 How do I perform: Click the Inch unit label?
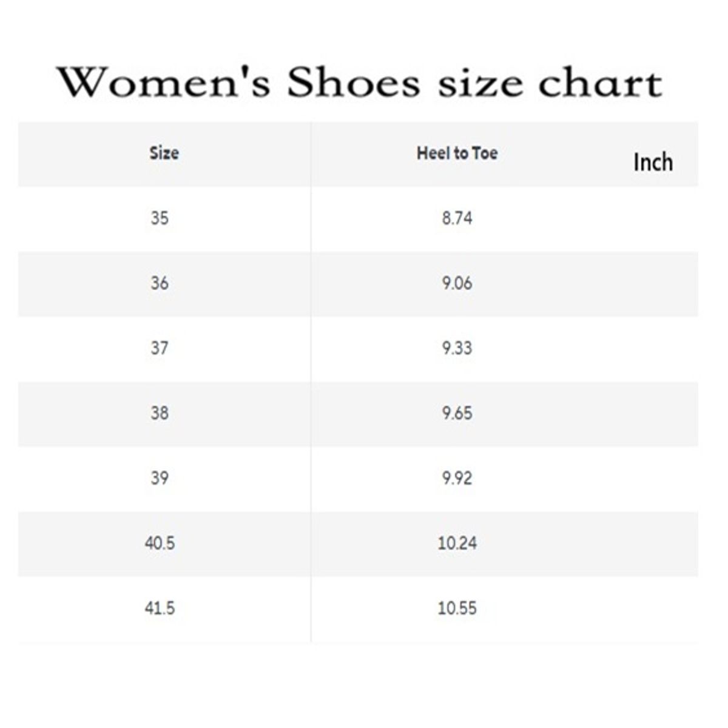click(653, 162)
